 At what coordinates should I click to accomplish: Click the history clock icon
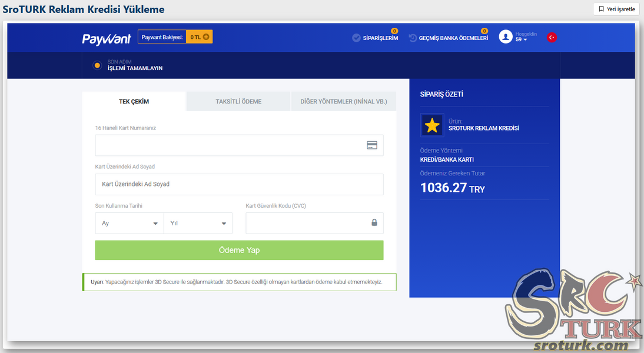tap(412, 38)
